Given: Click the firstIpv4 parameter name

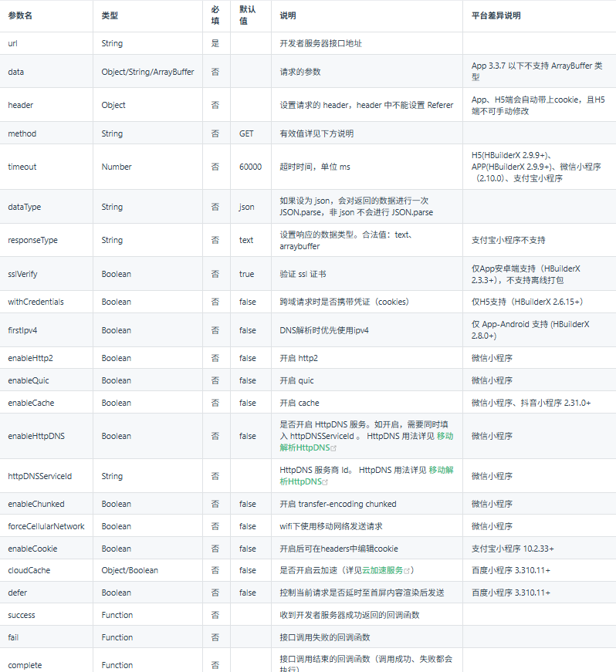Looking at the screenshot, I should [x=22, y=330].
